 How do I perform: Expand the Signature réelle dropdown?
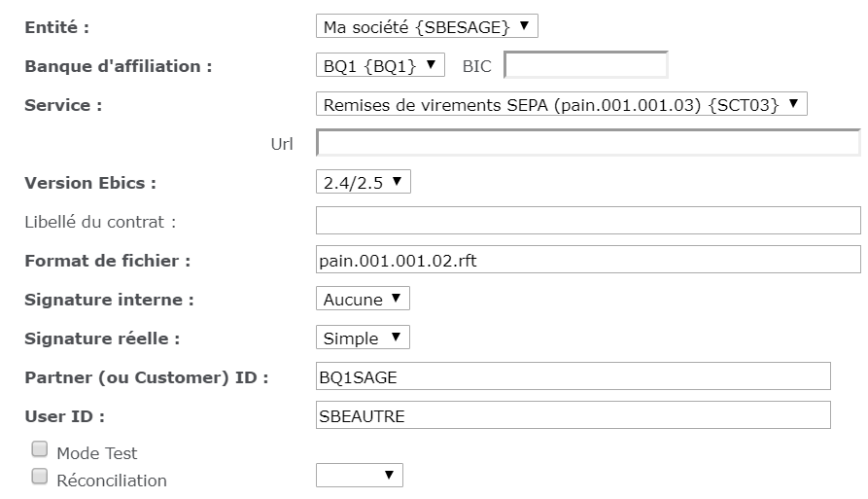point(363,338)
